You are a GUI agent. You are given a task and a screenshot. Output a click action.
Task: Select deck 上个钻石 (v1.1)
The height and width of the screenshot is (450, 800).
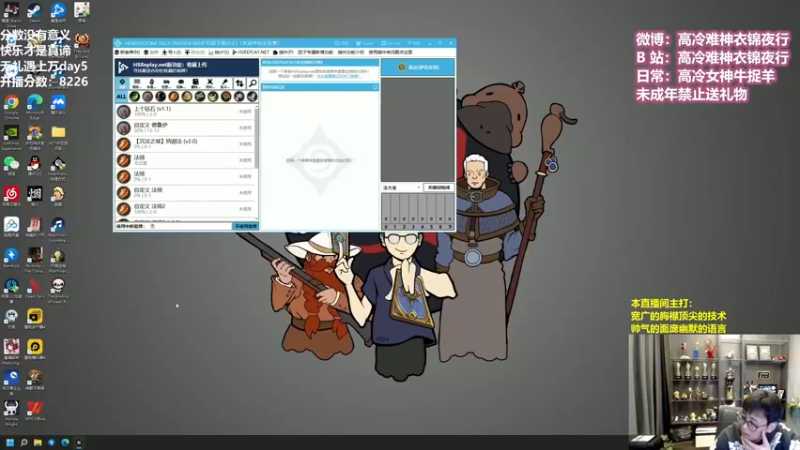pos(185,111)
